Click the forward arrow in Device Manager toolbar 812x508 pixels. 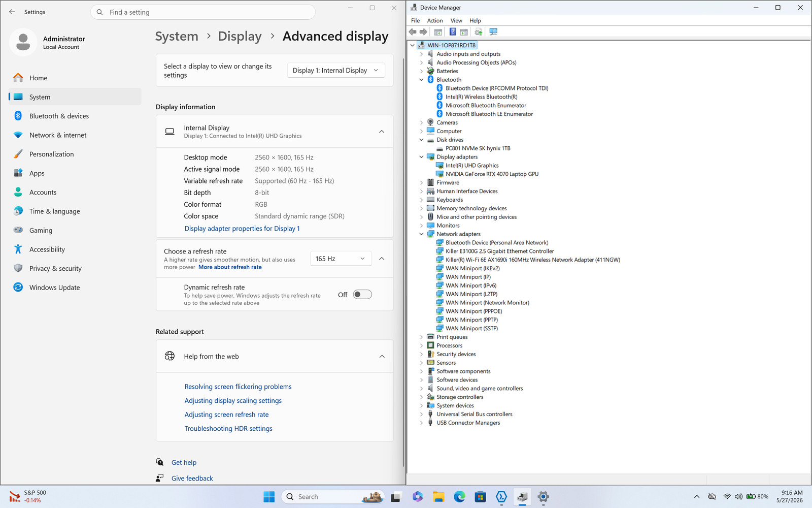[x=423, y=32]
